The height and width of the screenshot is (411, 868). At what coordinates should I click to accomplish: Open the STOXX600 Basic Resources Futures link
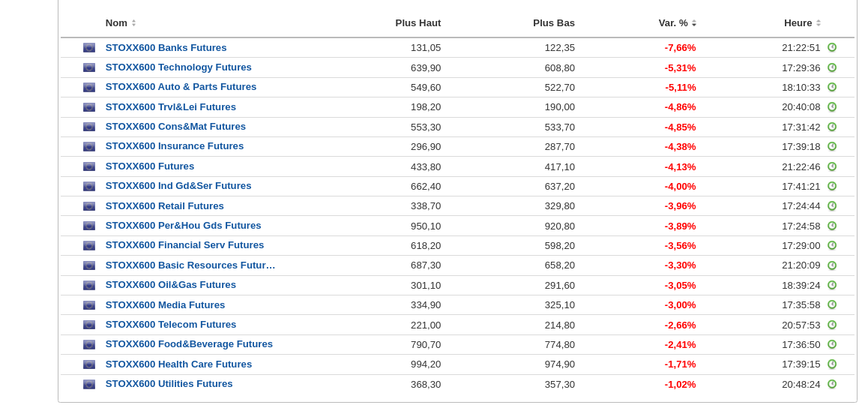pos(190,265)
